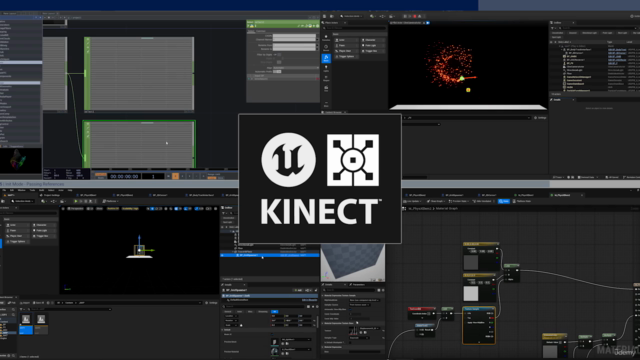Click Clean Graph in Material editor toolbar

436,201
